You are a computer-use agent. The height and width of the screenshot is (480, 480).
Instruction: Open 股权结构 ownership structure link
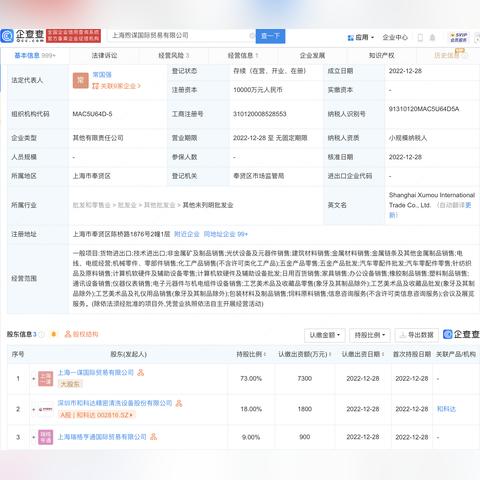click(81, 334)
